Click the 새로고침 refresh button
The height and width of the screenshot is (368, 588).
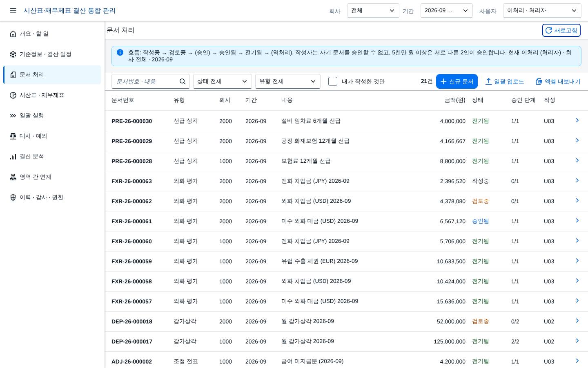click(x=561, y=30)
